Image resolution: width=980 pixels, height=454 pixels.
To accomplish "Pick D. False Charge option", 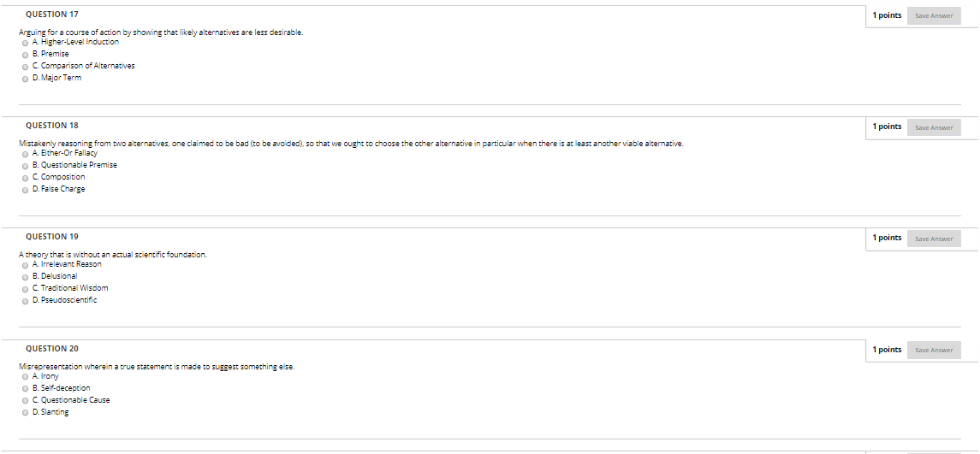I will (25, 190).
